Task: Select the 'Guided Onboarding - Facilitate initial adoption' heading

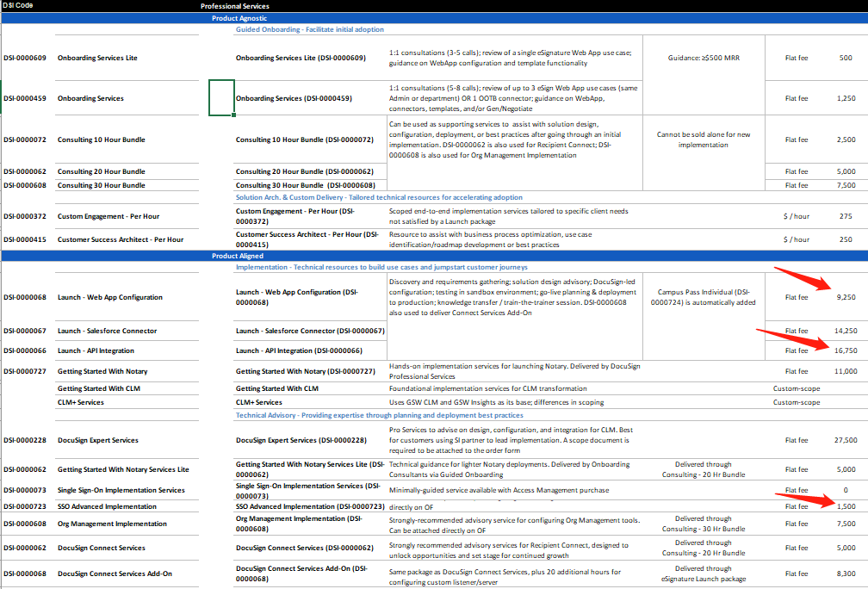Action: pyautogui.click(x=309, y=29)
